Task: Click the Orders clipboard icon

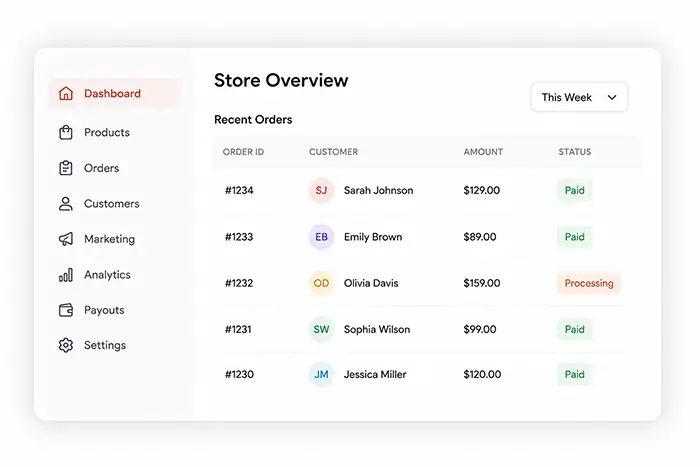Action: point(66,168)
